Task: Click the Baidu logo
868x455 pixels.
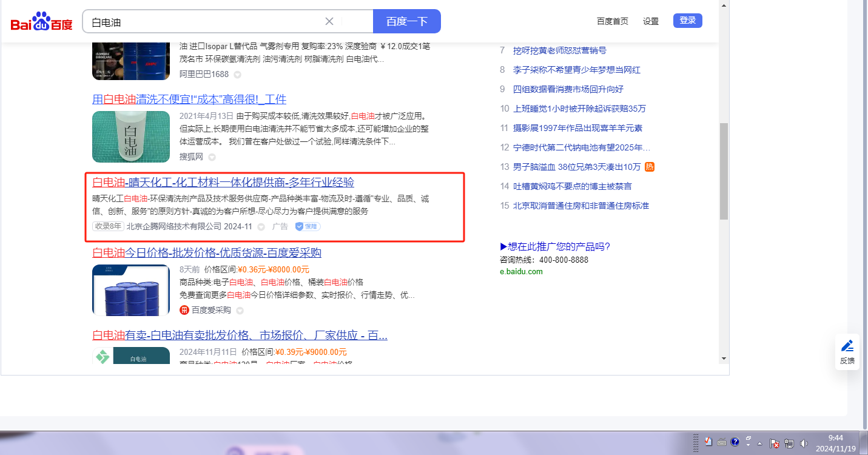Action: click(41, 22)
